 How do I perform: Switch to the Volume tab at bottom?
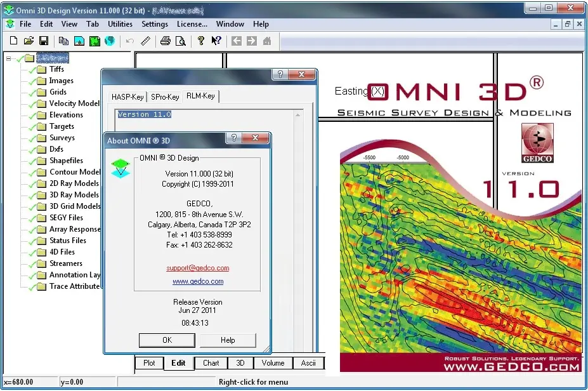click(273, 363)
